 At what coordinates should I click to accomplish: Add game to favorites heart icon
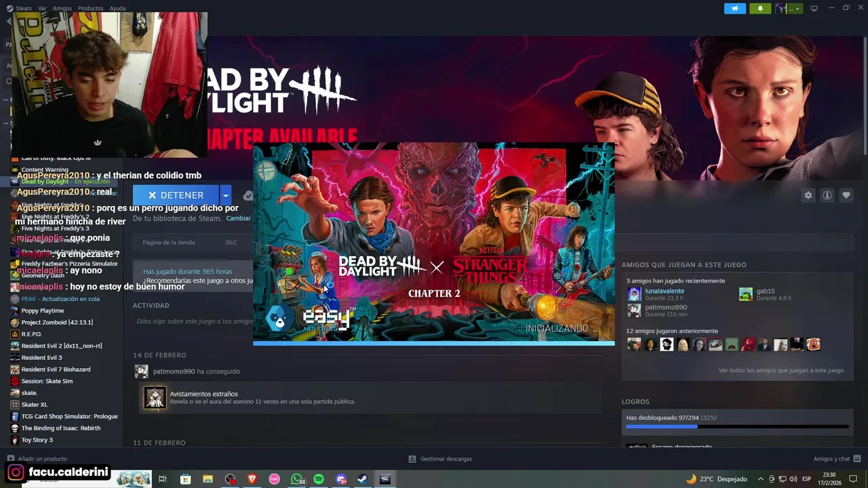point(846,195)
